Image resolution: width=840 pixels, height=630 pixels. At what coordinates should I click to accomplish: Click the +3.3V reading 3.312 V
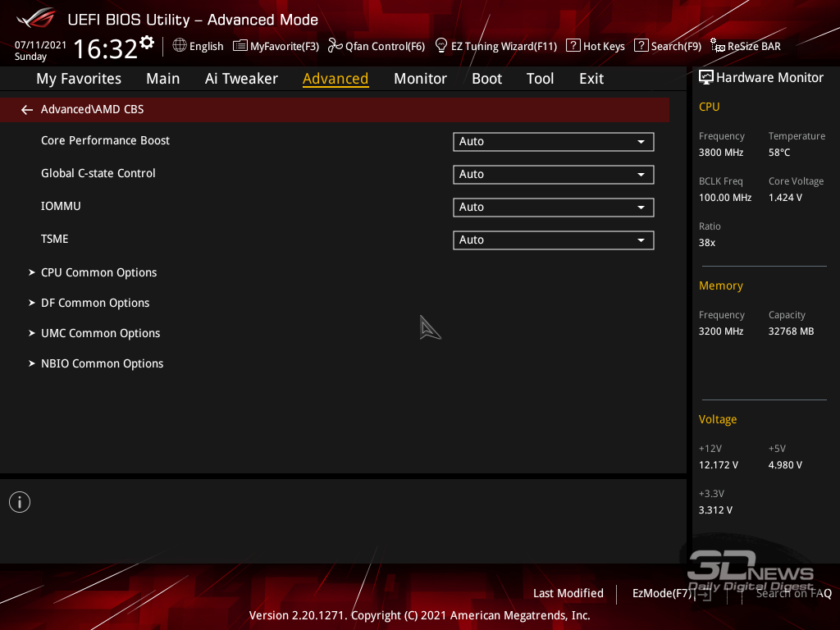pos(715,510)
